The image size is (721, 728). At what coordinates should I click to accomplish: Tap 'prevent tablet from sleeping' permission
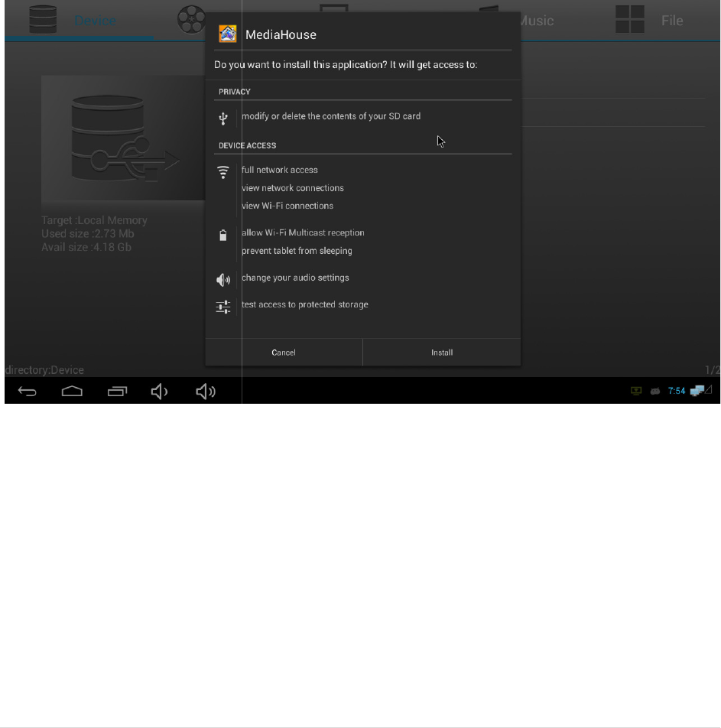(x=297, y=251)
